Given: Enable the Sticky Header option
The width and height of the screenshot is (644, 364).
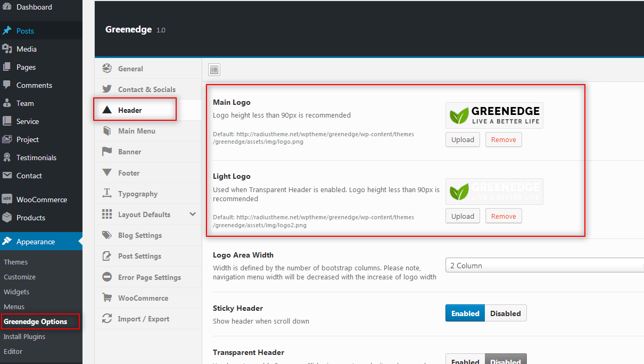Looking at the screenshot, I should [465, 313].
